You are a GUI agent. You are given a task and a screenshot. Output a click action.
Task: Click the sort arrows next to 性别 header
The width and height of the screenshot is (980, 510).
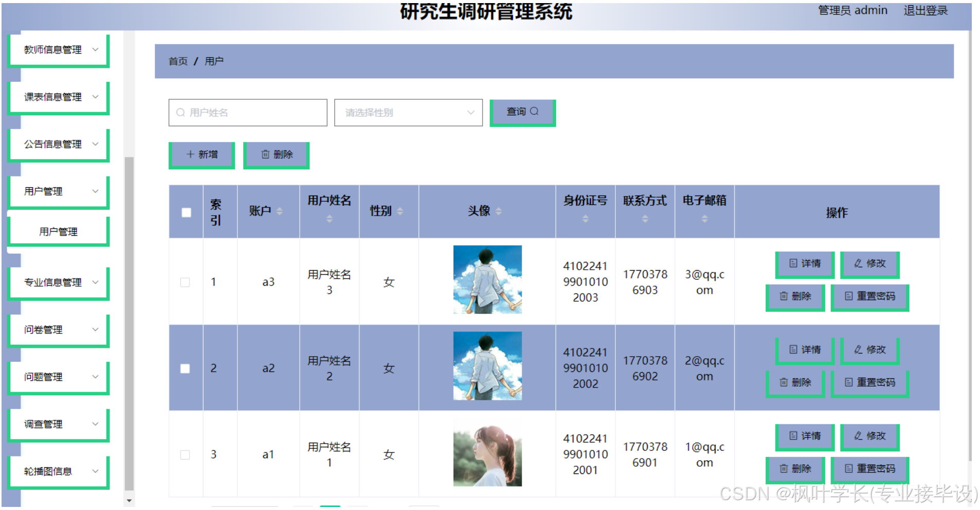pyautogui.click(x=400, y=211)
